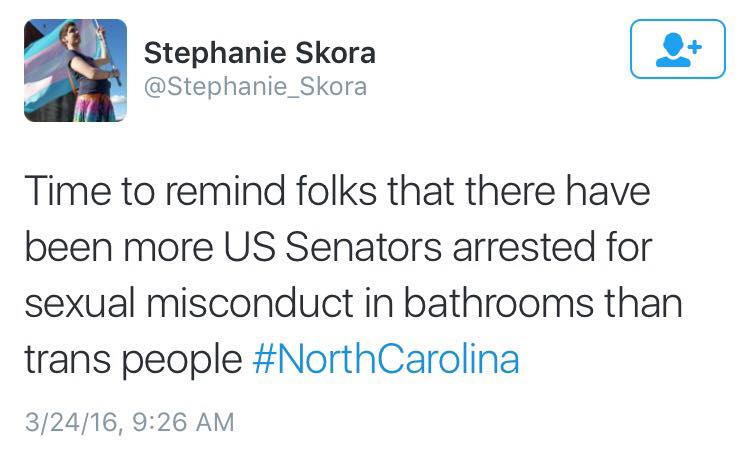The image size is (750, 464).
Task: Select the phrase sexual misconduct
Action: pos(189,303)
